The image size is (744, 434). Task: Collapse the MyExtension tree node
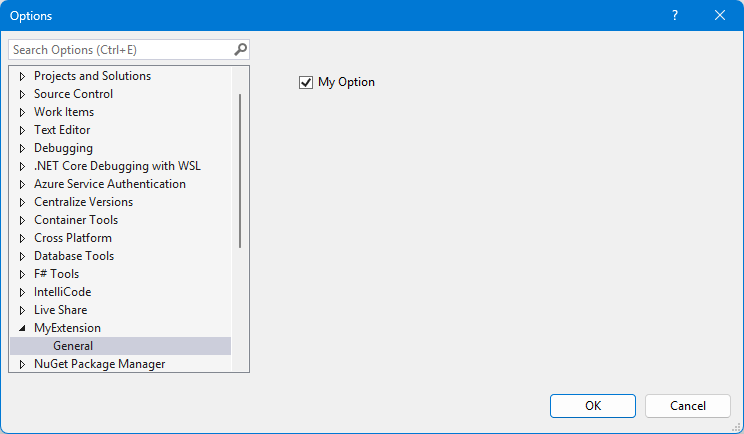(x=23, y=328)
